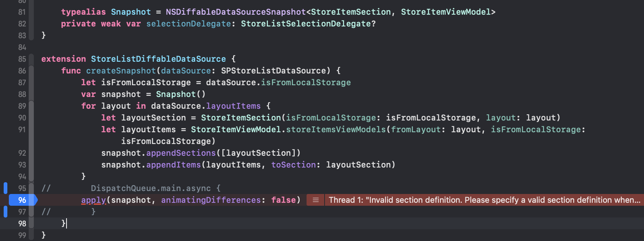Toggle the breakpoint on line 96
The width and height of the screenshot is (644, 241).
tap(23, 200)
